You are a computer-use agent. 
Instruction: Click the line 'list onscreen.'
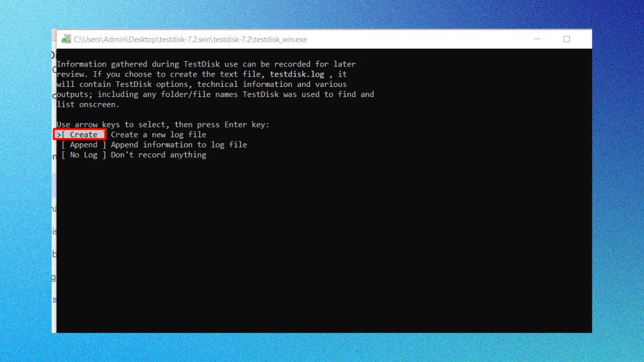tap(88, 105)
